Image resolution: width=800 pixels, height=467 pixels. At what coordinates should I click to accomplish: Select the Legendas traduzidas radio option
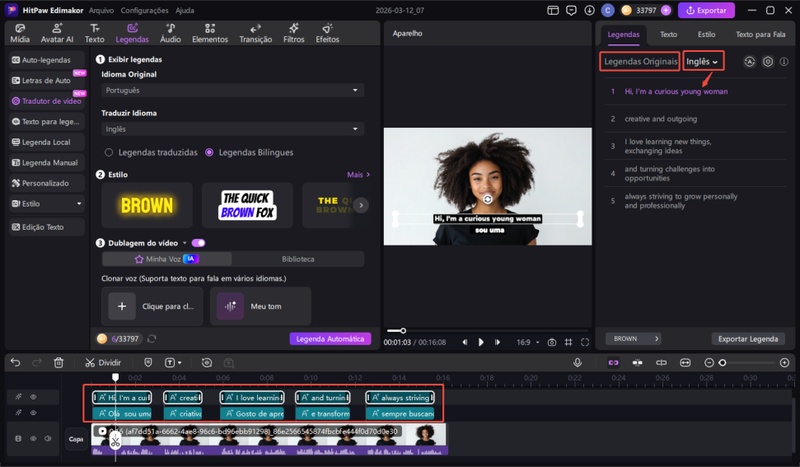(109, 152)
